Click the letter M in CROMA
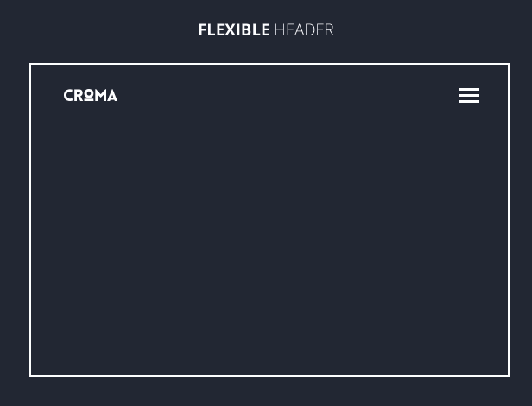Image resolution: width=532 pixels, height=406 pixels. point(101,95)
